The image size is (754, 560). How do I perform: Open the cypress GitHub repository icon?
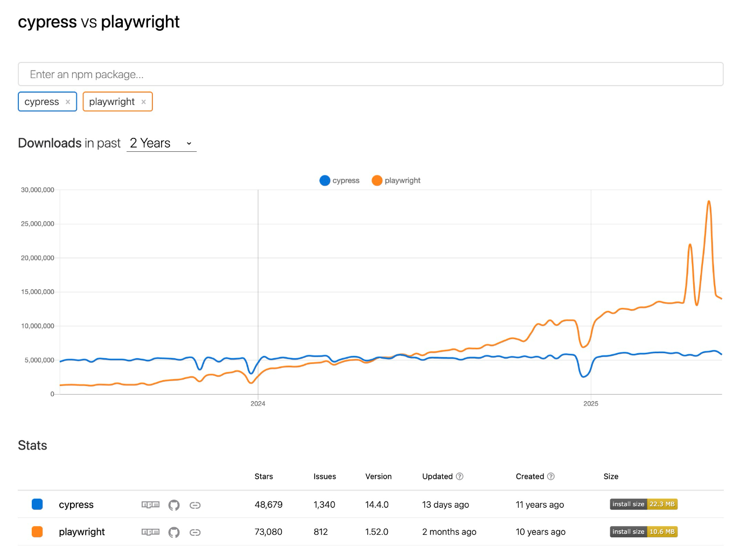[x=174, y=505]
